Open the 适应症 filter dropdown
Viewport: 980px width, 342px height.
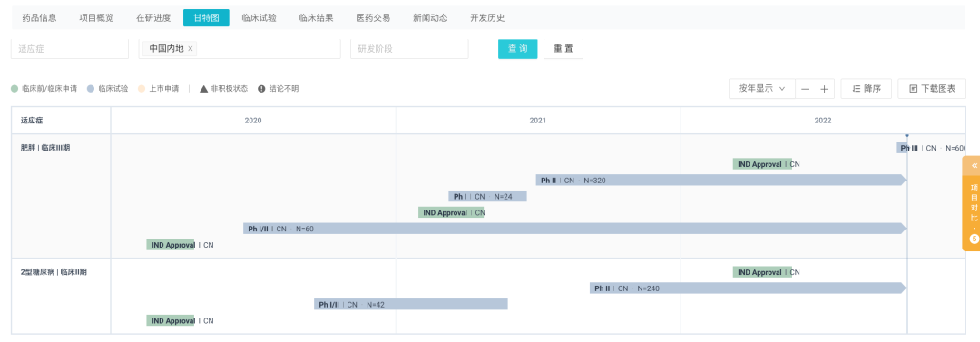point(69,48)
